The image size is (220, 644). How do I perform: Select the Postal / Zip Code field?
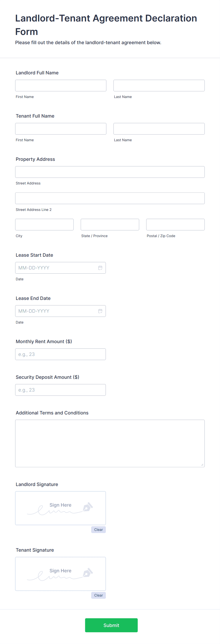175,224
